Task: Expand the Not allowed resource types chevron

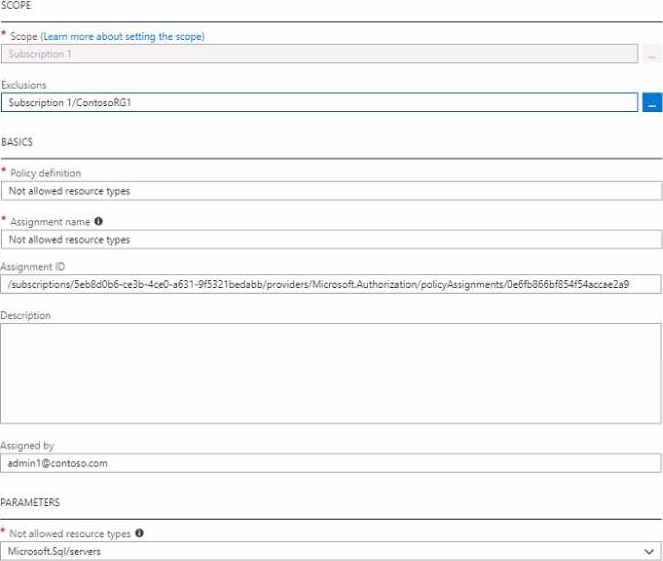Action: 648,551
